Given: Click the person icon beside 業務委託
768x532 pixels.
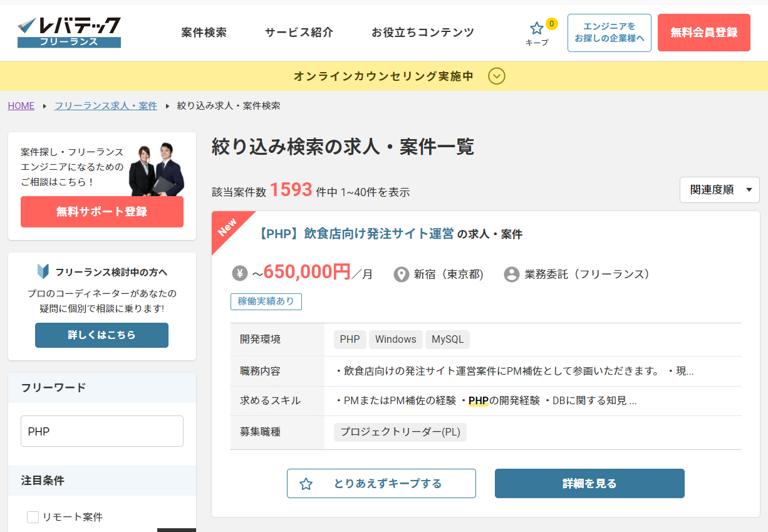Looking at the screenshot, I should click(512, 274).
